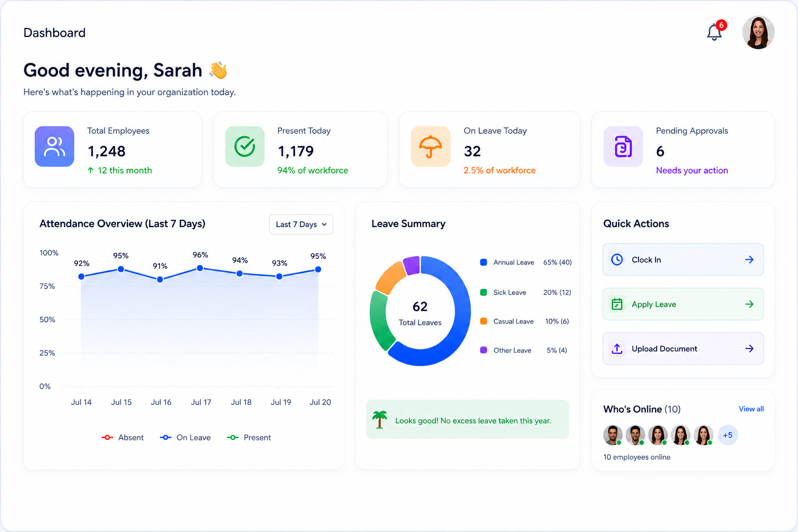
Task: Open the View all online employees link
Action: [x=751, y=409]
